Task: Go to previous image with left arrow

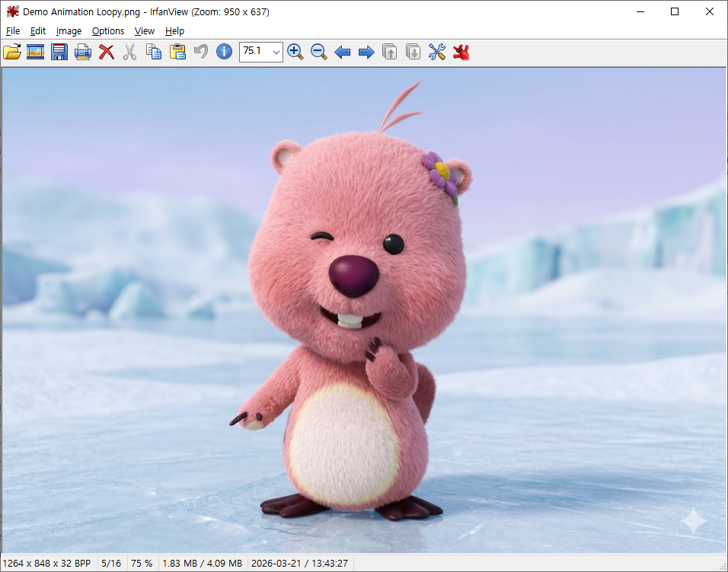Action: pyautogui.click(x=342, y=52)
